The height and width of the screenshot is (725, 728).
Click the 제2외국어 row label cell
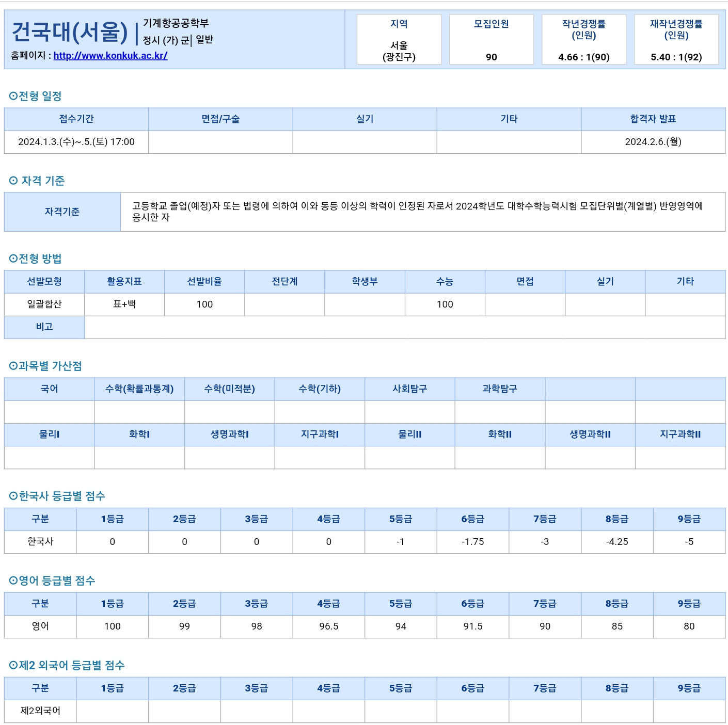point(40,711)
